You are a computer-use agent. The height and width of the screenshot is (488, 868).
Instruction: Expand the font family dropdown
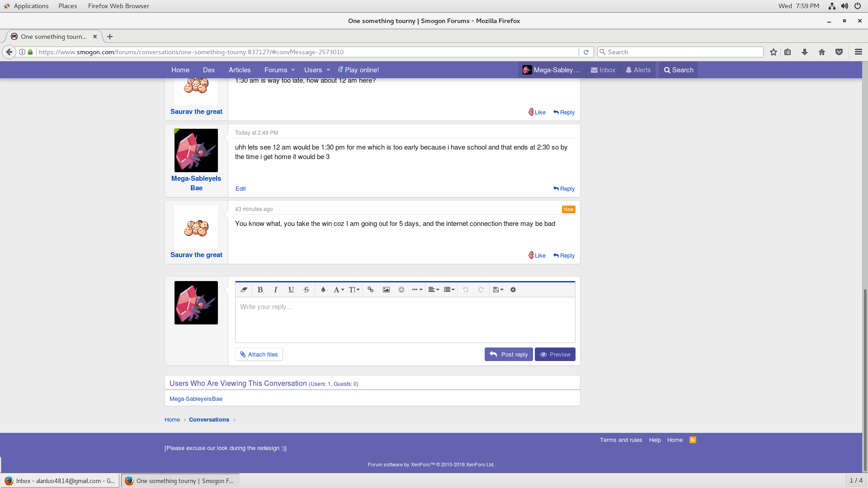click(x=339, y=290)
